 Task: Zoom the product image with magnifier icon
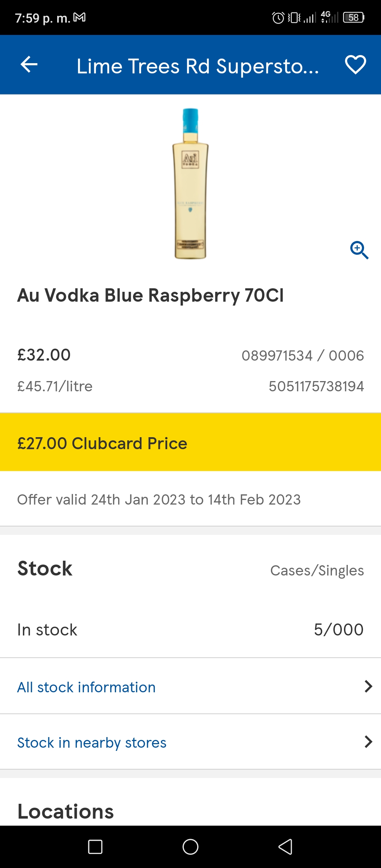359,250
